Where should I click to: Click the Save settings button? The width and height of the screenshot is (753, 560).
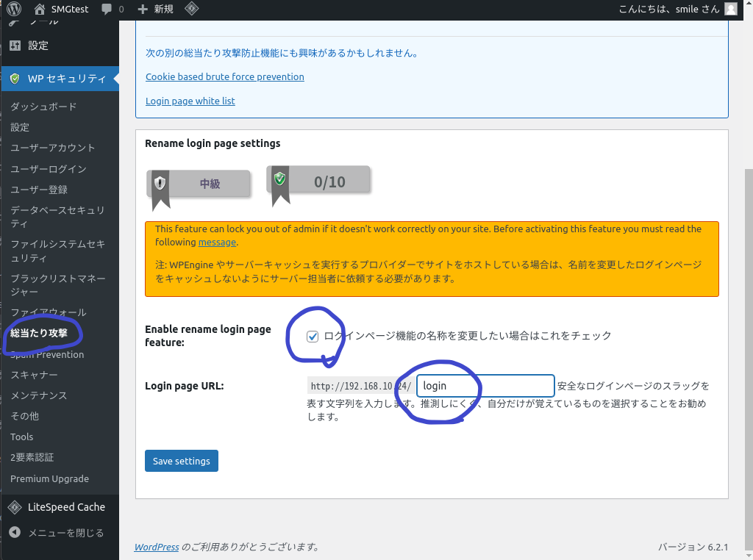click(x=182, y=461)
